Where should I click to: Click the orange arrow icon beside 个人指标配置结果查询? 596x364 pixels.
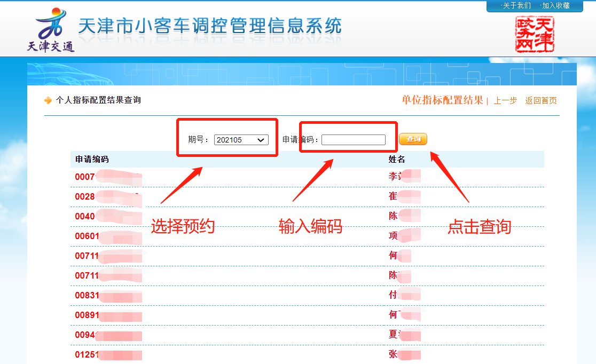tap(48, 100)
